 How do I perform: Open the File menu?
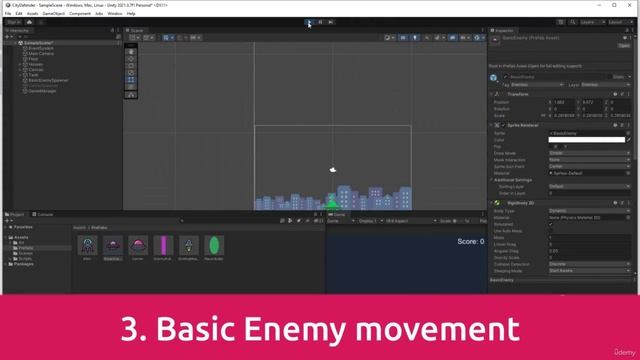tap(8, 13)
